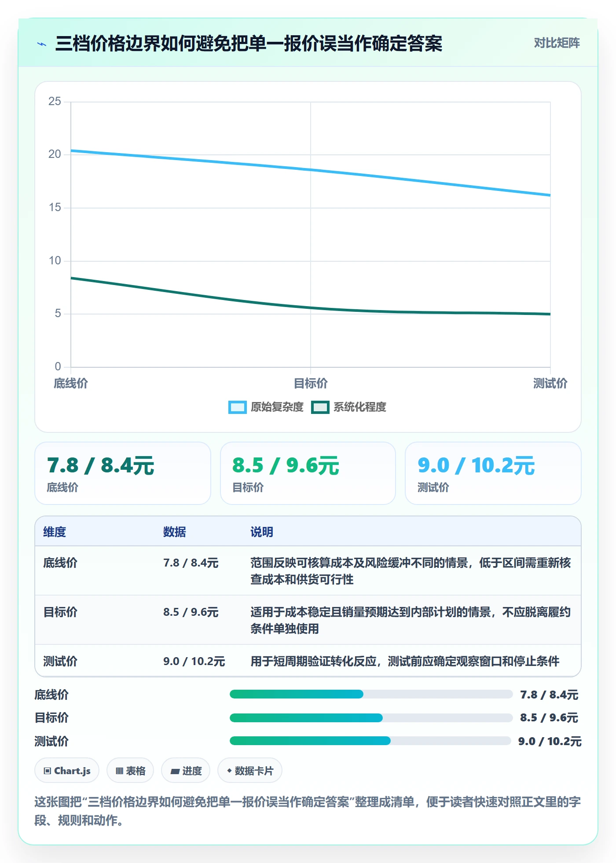616x863 pixels.
Task: Click the table description starting with 范围反映可核算成本
Action: (411, 571)
